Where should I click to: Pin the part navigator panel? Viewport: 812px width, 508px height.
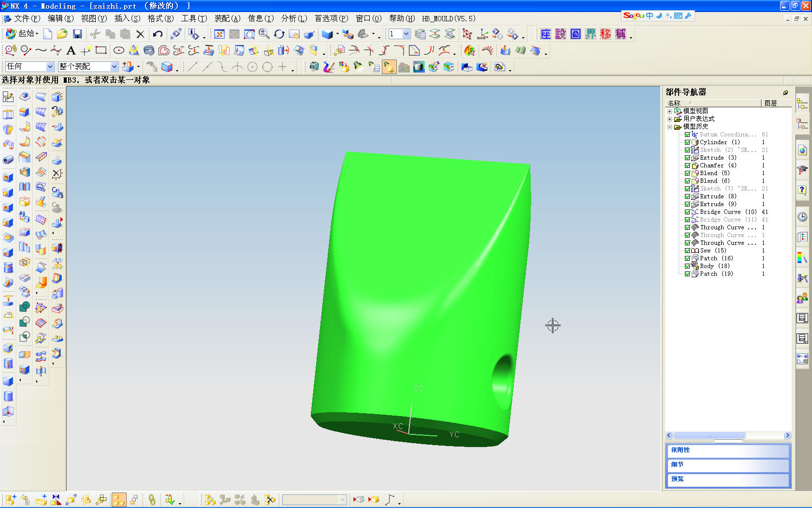coord(785,92)
